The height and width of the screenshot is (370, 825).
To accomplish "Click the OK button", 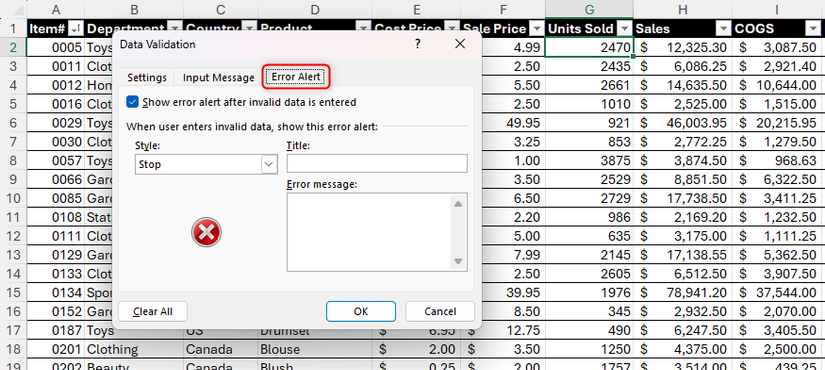I will pos(360,311).
